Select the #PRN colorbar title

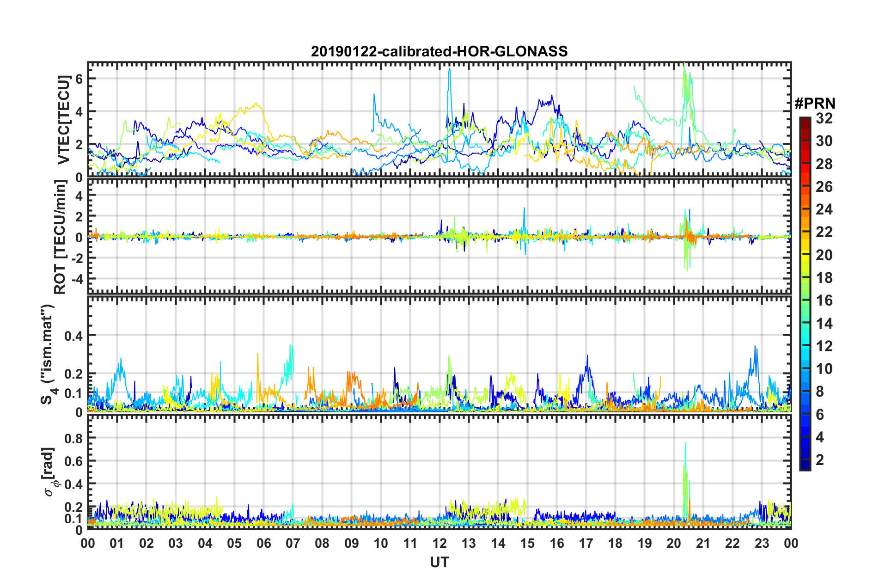(x=814, y=104)
